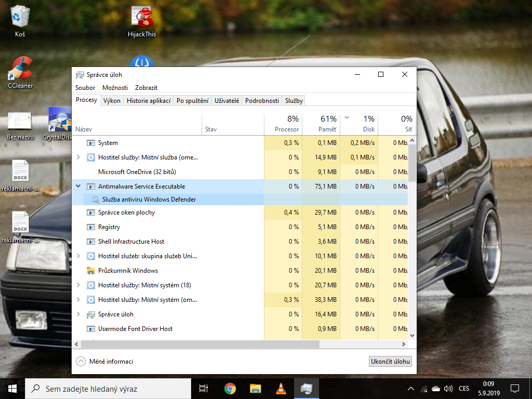Switch to the Výkon tab
The width and height of the screenshot is (532, 399).
click(112, 101)
